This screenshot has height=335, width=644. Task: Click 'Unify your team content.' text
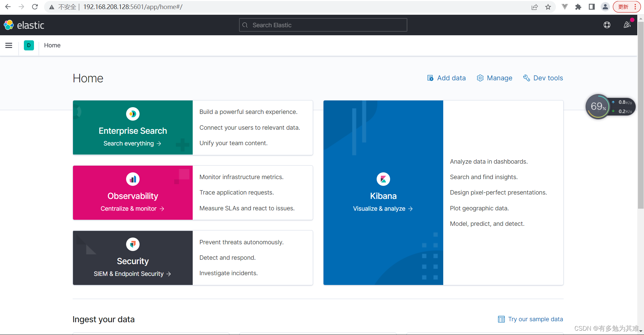233,143
